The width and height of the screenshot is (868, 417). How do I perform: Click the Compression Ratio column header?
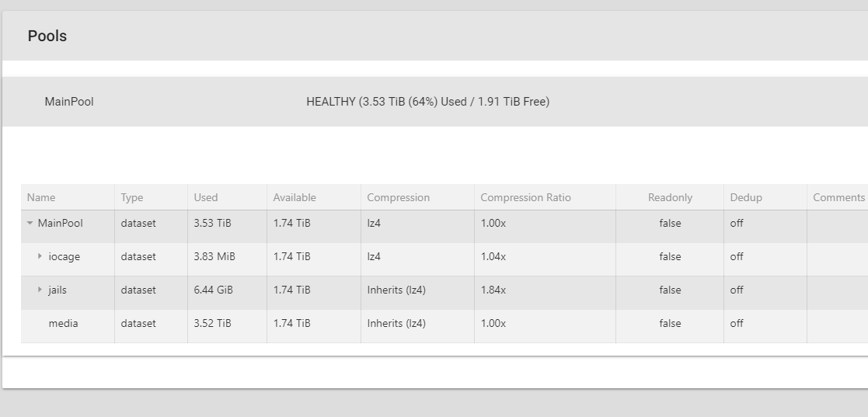[525, 197]
